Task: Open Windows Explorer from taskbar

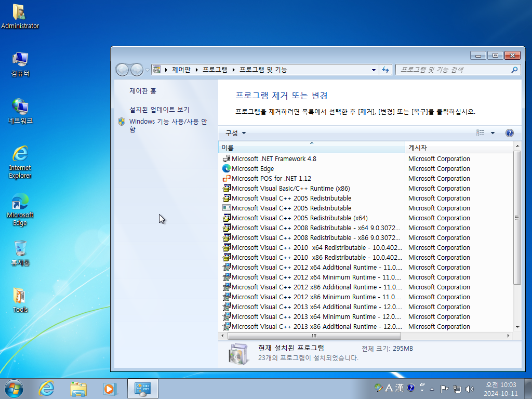Action: click(78, 389)
